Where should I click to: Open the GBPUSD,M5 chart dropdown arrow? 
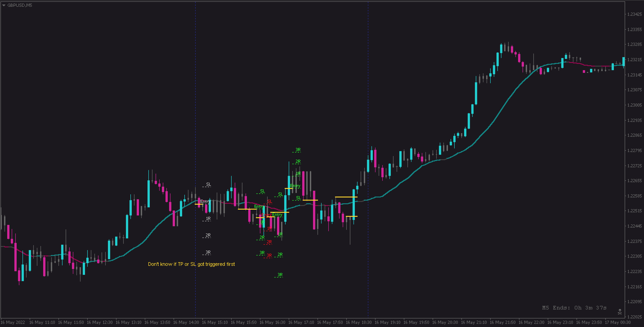click(x=4, y=5)
